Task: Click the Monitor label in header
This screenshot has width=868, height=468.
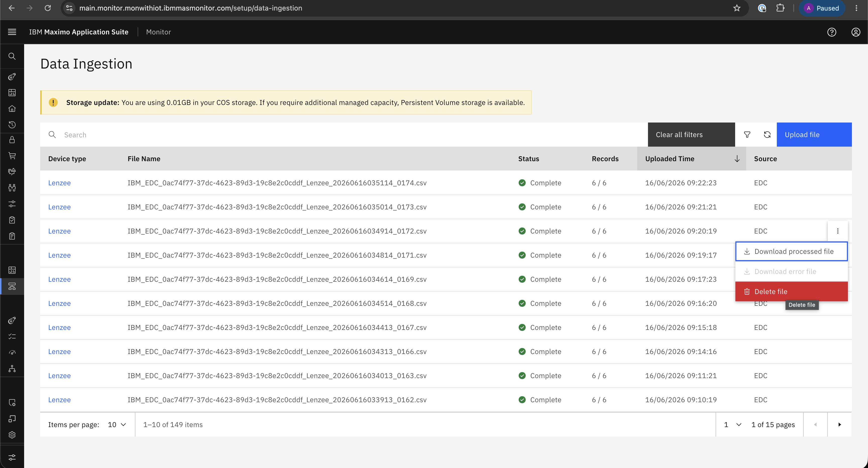Action: (x=158, y=32)
